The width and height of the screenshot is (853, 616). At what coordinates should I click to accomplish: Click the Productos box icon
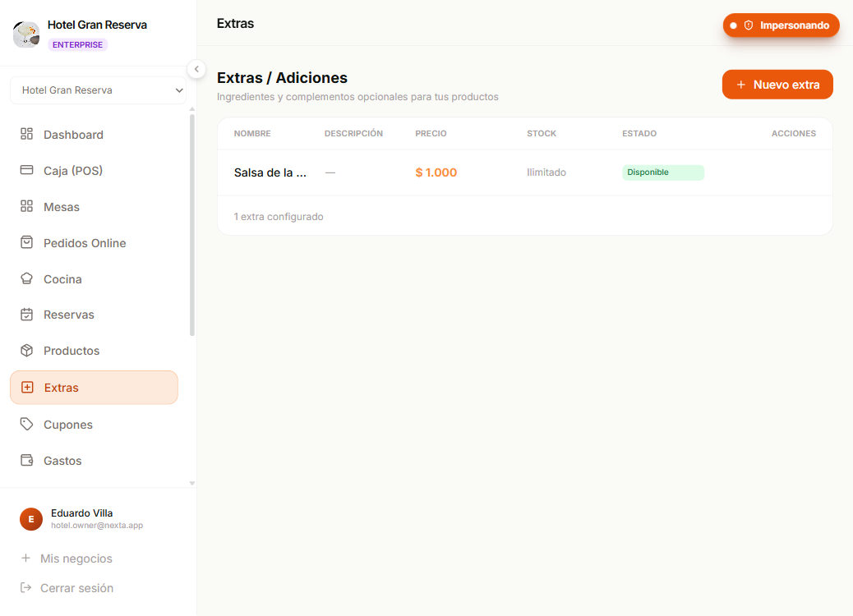(x=26, y=350)
